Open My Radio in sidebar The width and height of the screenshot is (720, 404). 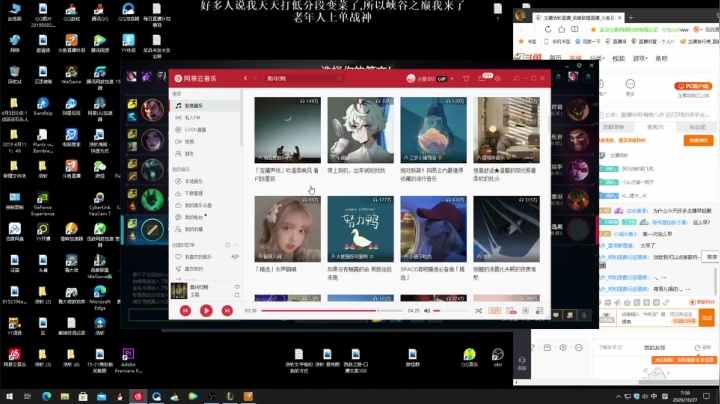pos(205,217)
